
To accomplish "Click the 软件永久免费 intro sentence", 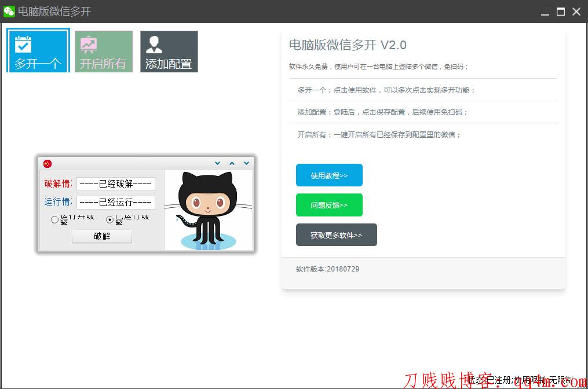I will [x=378, y=67].
